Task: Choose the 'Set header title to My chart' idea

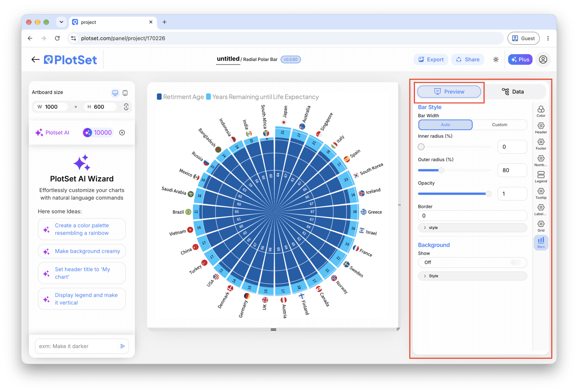Action: tap(82, 273)
